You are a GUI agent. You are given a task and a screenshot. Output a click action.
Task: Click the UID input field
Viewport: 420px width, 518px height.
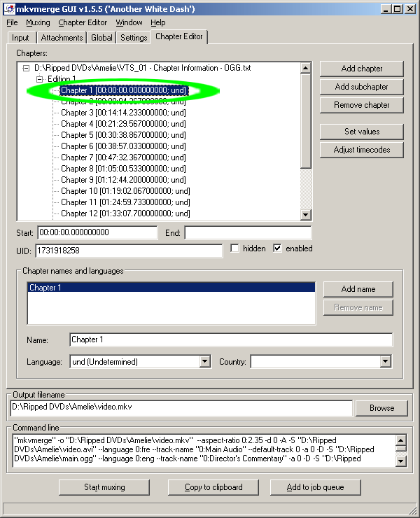[x=129, y=251]
